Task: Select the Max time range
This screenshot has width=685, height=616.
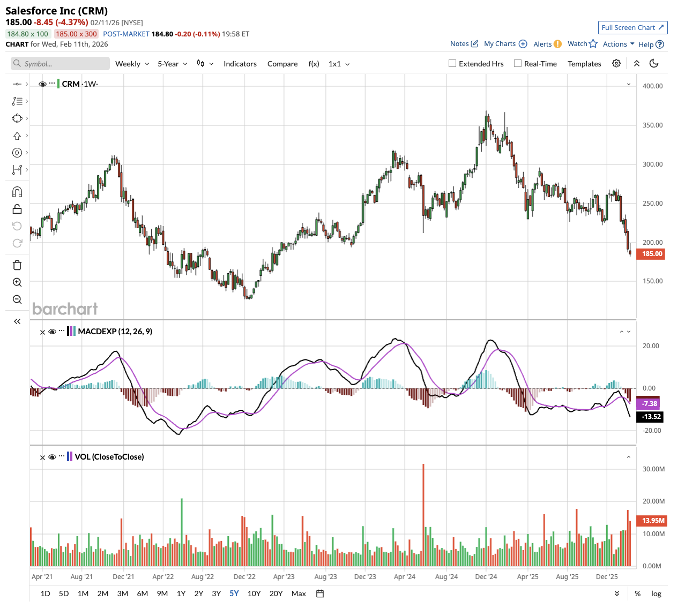Action: 299,594
